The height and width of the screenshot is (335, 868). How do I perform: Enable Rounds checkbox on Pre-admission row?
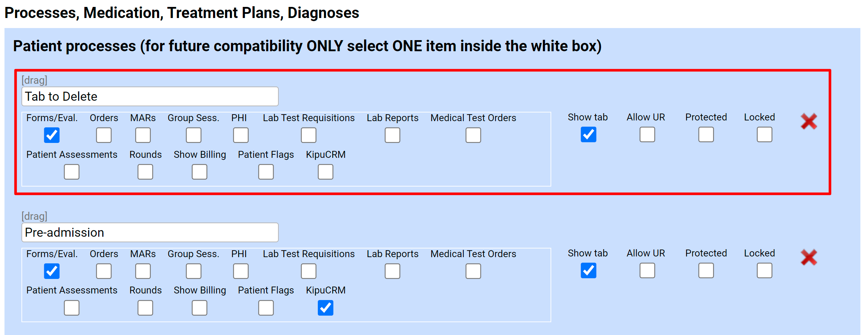click(145, 308)
